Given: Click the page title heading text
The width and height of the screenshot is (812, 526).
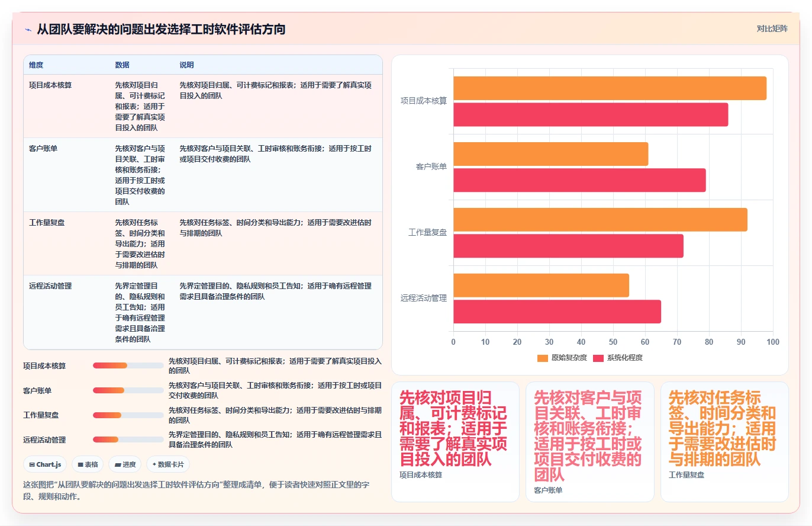Looking at the screenshot, I should (161, 29).
